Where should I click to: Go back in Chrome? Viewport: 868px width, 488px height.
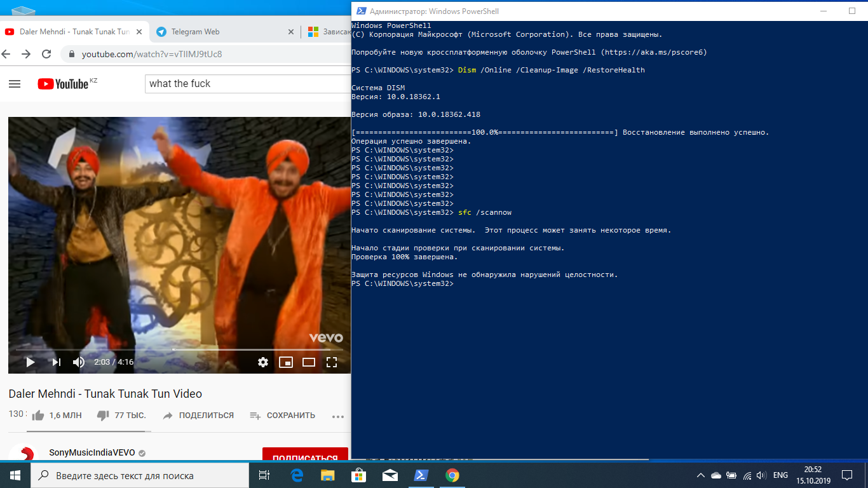click(7, 54)
